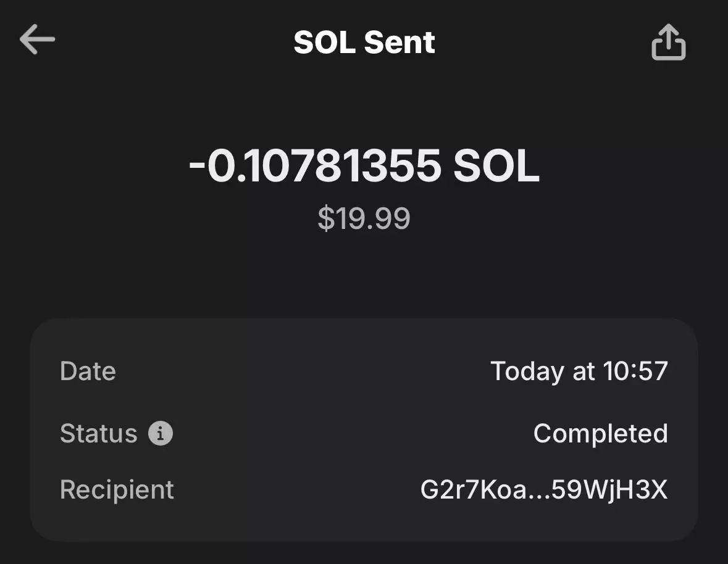Click the time '10:57' in Date row
The width and height of the screenshot is (728, 564).
[x=635, y=371]
